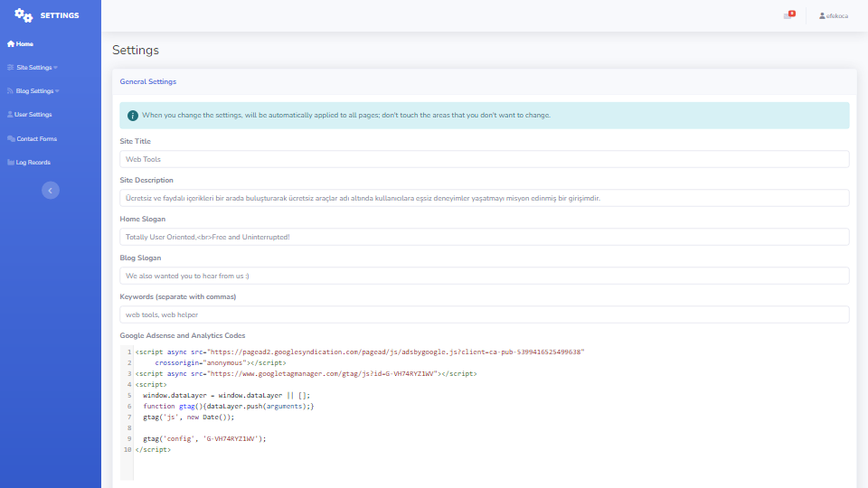Click the crossorigin code line in editor
Image resolution: width=868 pixels, height=488 pixels.
[221, 363]
